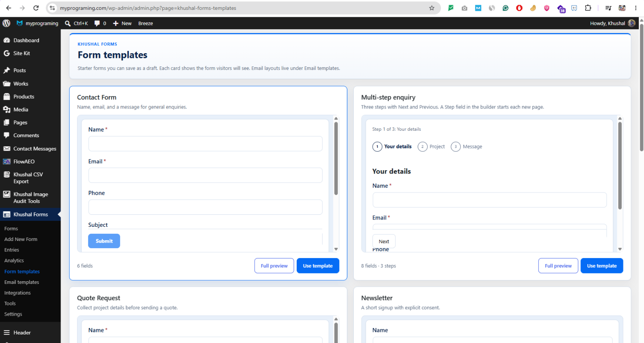
Task: Open the Analytics submenu item
Action: [14, 260]
